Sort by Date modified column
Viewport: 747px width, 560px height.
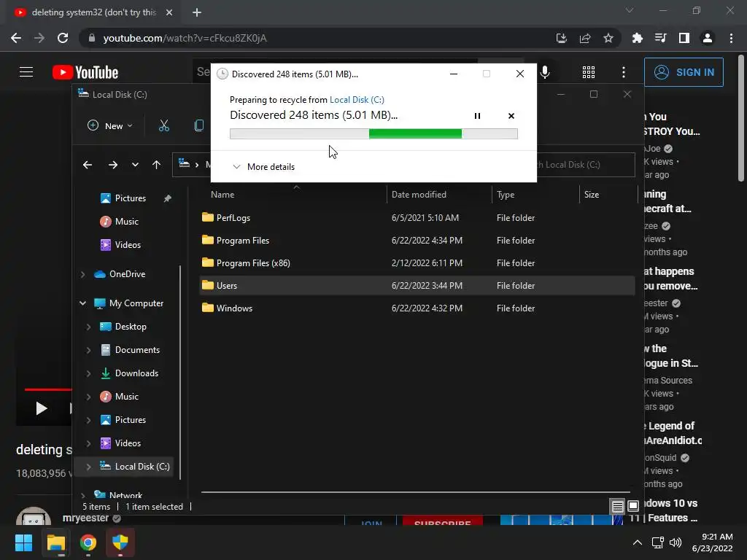pyautogui.click(x=419, y=194)
